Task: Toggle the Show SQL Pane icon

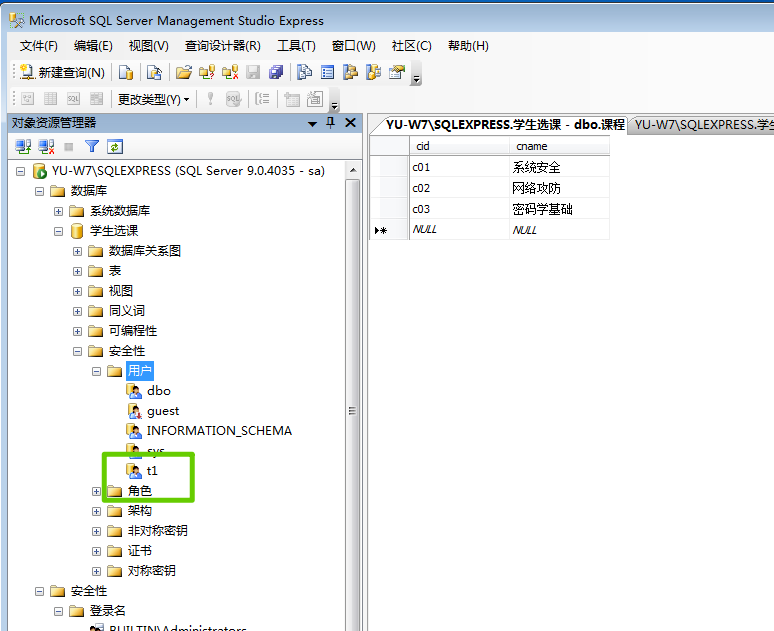Action: point(73,99)
